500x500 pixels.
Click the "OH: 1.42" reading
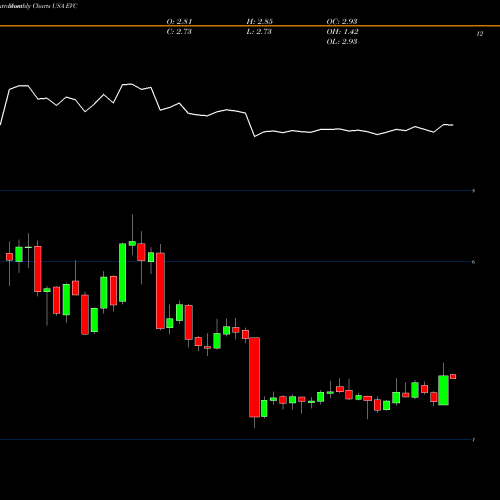[x=342, y=31]
